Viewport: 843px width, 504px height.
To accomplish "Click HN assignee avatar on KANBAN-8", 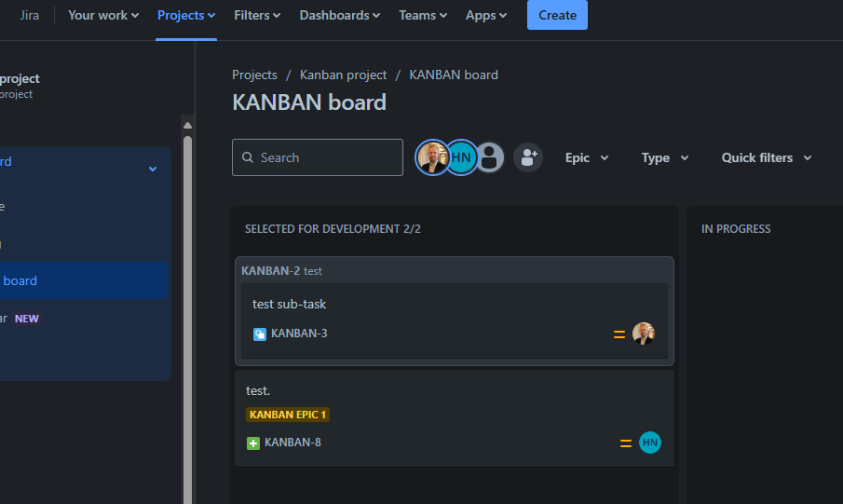I will 649,443.
